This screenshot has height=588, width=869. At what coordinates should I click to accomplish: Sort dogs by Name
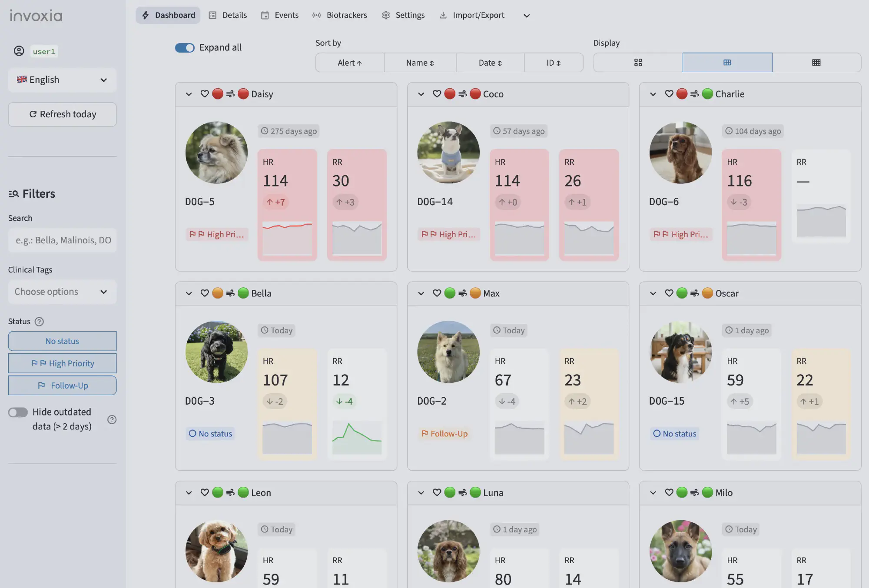click(x=420, y=62)
